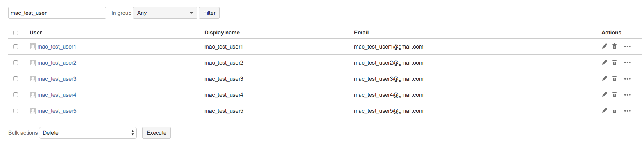Edit mac_test_user4 with the pencil icon
Image resolution: width=644 pixels, height=143 pixels.
point(605,94)
